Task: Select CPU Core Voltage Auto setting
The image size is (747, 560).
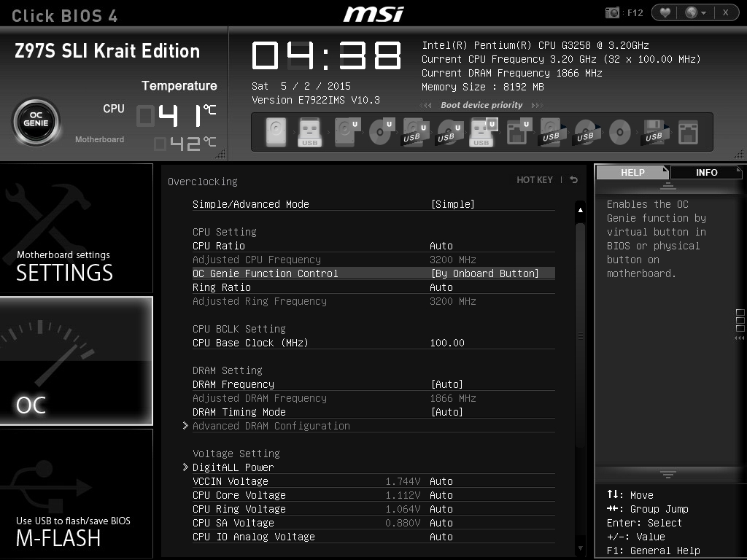Action: [x=441, y=495]
